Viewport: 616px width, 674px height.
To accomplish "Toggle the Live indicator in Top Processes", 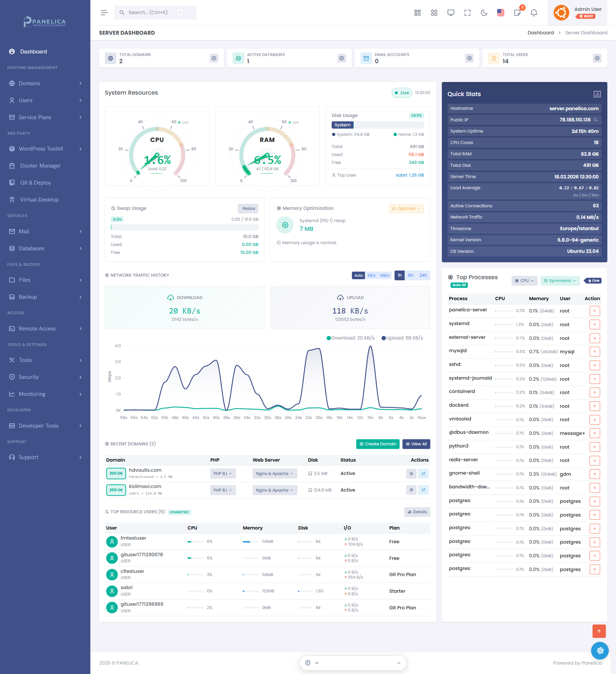I will (593, 281).
